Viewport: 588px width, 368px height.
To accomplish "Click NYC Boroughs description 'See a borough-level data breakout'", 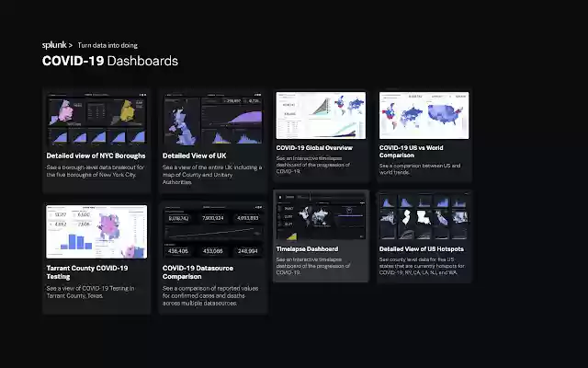I will tap(96, 171).
